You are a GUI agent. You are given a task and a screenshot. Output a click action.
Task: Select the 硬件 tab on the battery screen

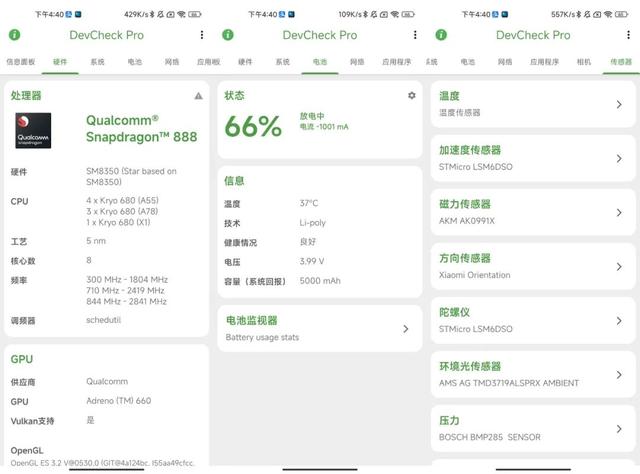click(x=245, y=62)
